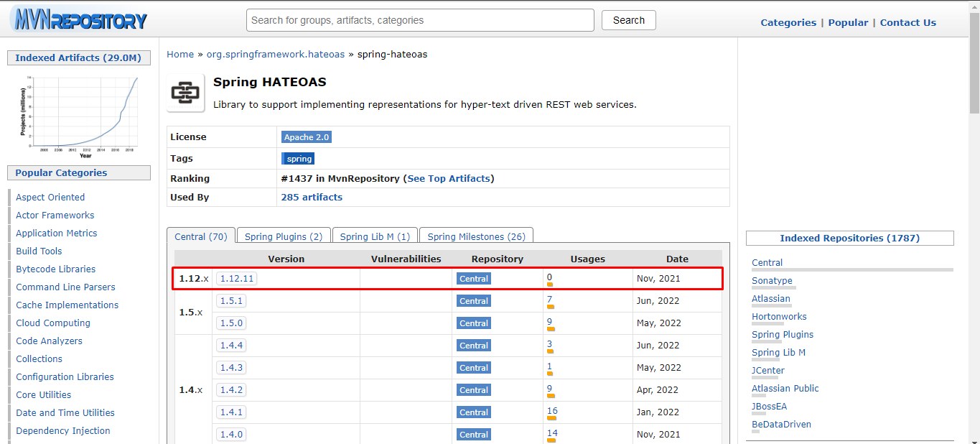Click Indexed Repositories (1787) heading

850,239
